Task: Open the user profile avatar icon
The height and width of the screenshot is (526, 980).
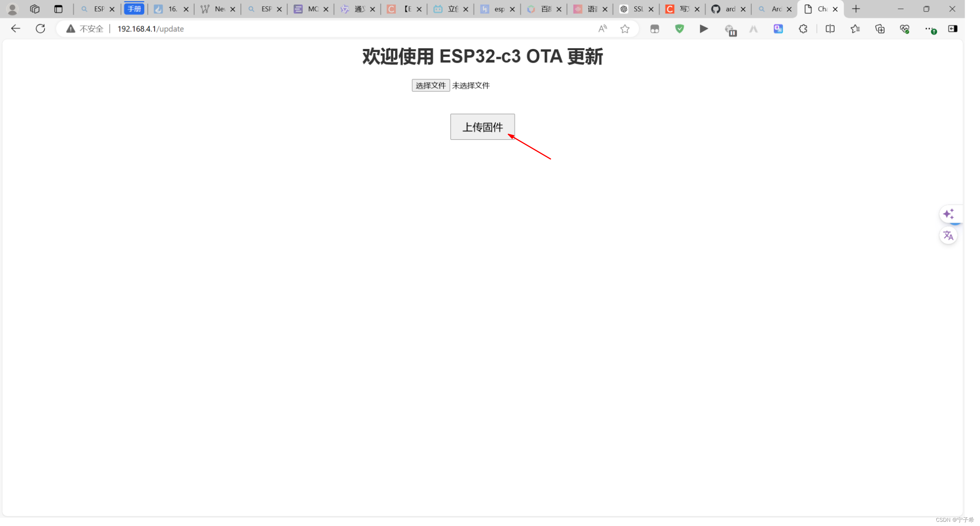Action: (12, 9)
